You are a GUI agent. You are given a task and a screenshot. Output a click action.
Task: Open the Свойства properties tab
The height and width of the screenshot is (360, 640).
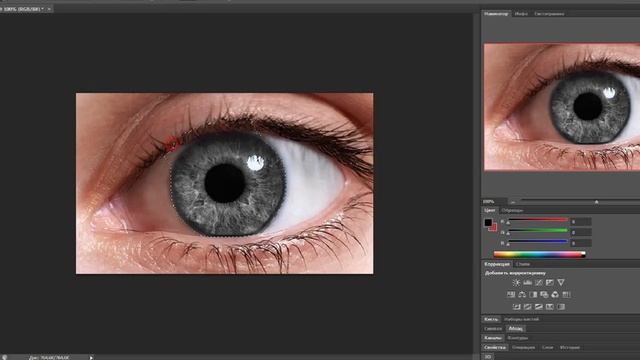(x=495, y=347)
